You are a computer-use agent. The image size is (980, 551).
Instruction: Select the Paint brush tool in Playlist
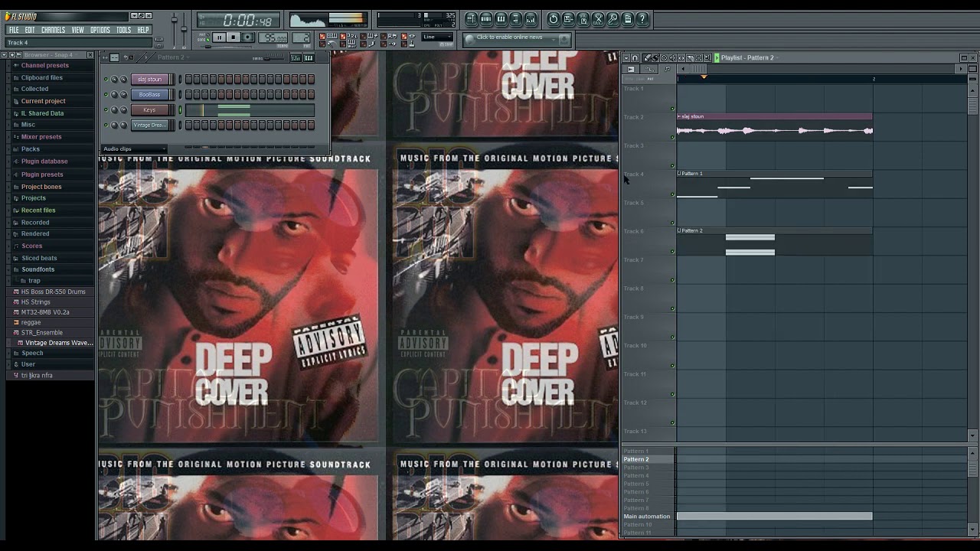(655, 57)
